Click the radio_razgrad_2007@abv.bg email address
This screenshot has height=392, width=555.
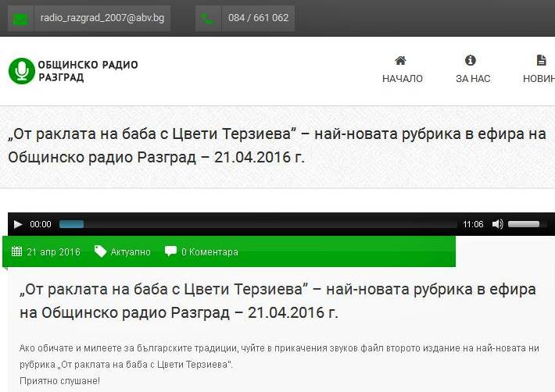click(102, 18)
